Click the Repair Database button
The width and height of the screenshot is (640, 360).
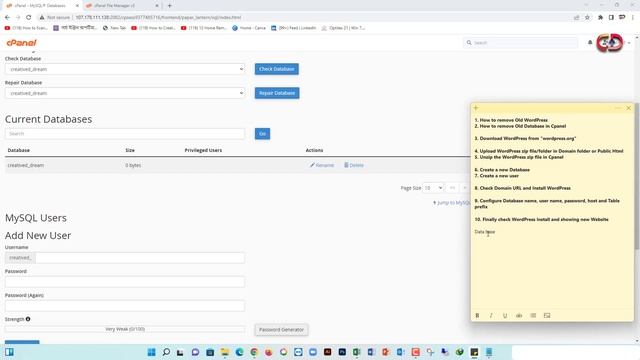click(x=277, y=93)
